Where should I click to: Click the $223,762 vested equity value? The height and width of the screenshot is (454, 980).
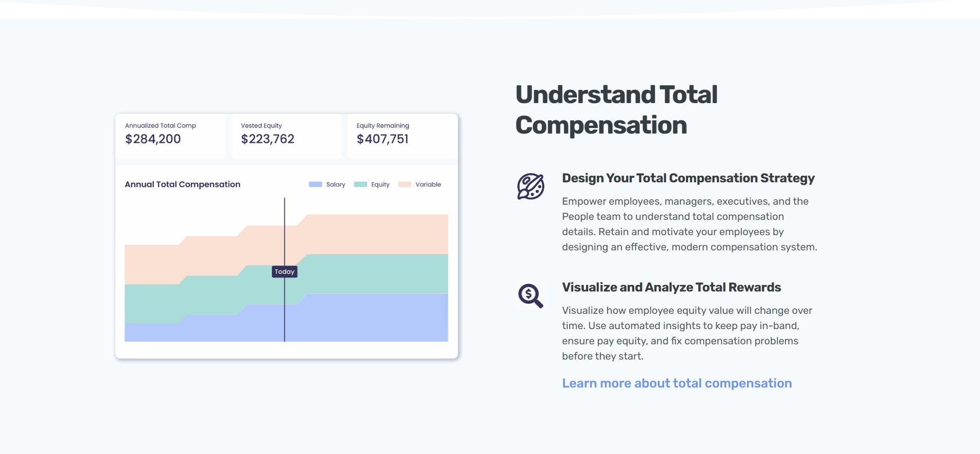point(268,139)
